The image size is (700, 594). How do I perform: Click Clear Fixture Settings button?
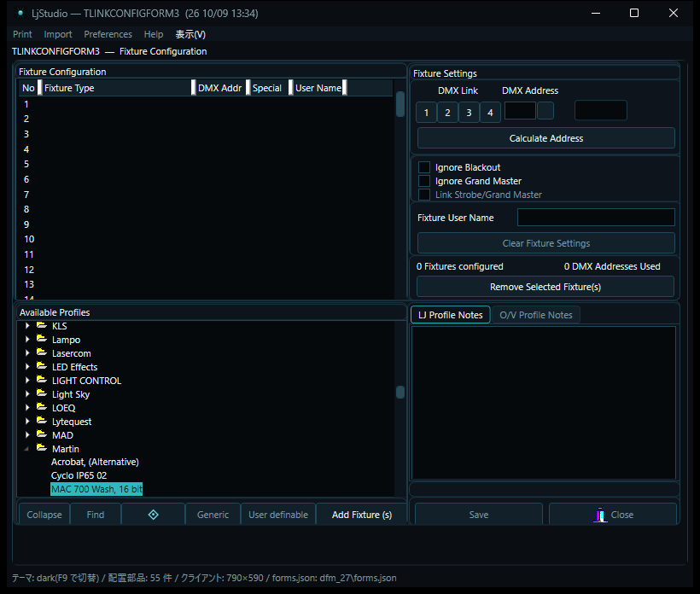click(x=546, y=243)
